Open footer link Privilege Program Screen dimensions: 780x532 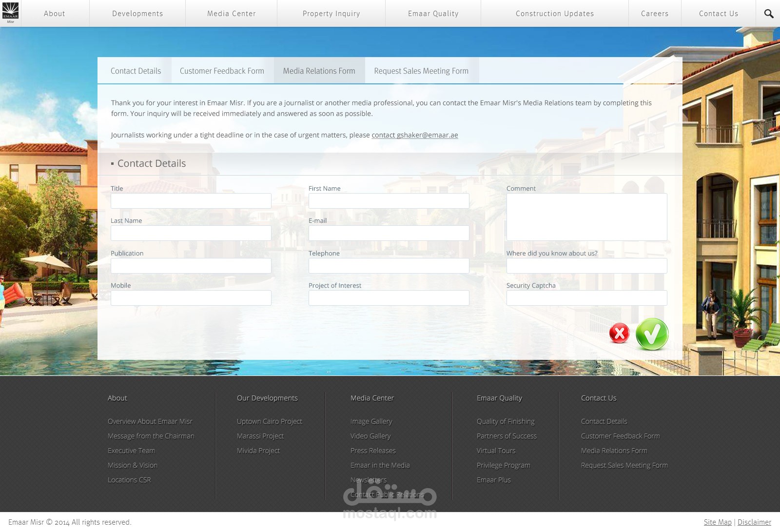tap(504, 465)
